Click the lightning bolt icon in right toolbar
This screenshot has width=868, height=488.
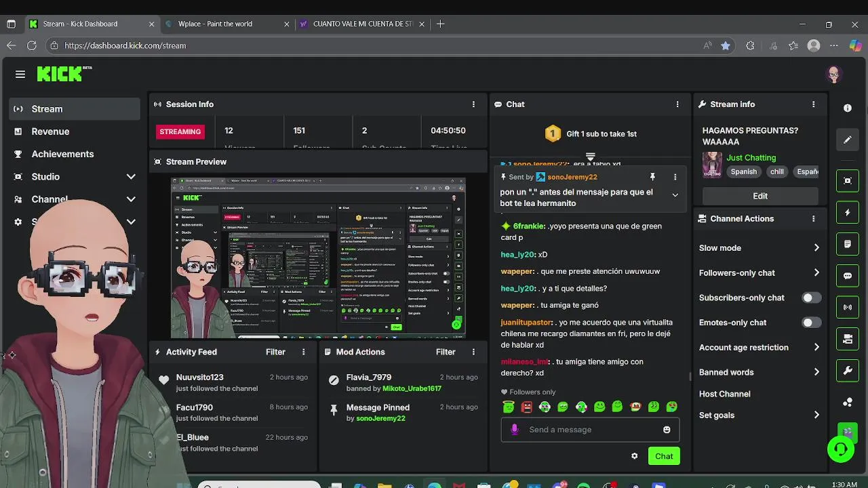[x=848, y=212]
